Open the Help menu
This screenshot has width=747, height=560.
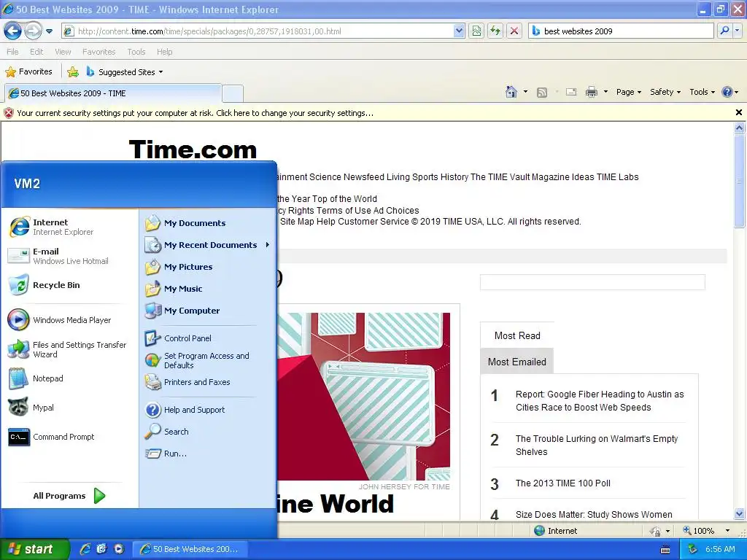tap(164, 52)
